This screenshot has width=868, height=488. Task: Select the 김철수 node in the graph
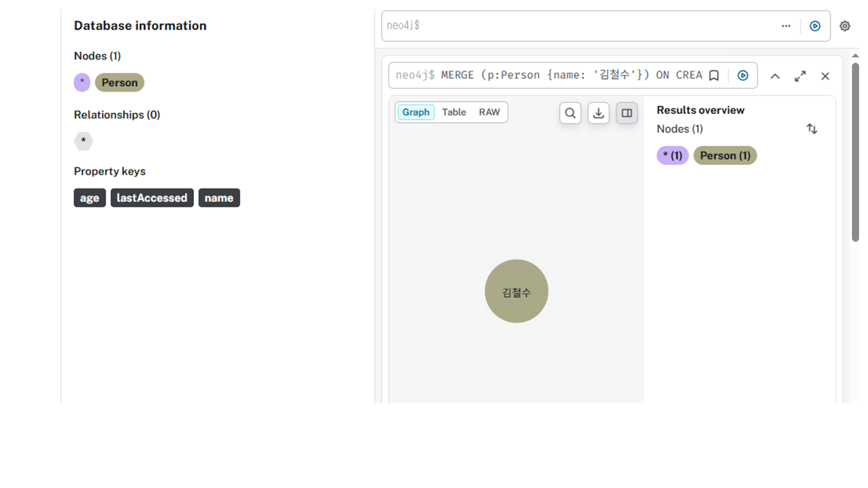(x=516, y=291)
